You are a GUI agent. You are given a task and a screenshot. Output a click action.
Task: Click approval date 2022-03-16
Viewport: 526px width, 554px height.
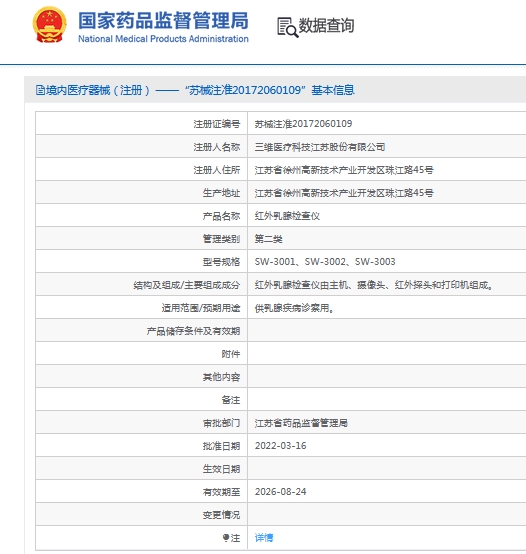pyautogui.click(x=280, y=446)
